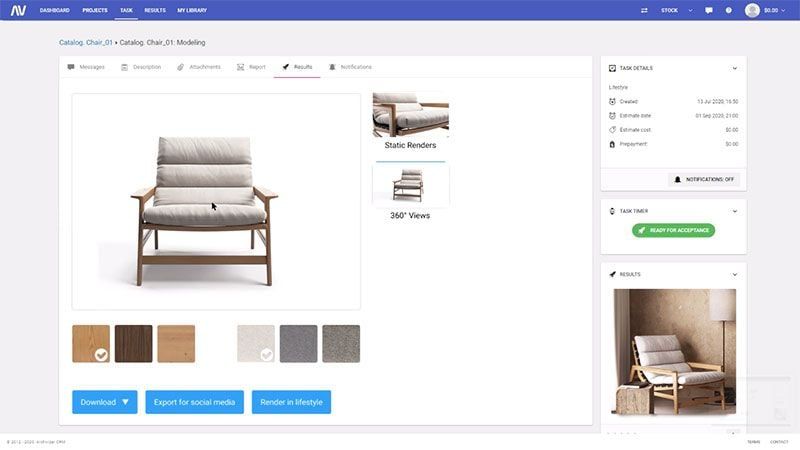
Task: Open the user avatar profile picture
Action: point(752,10)
